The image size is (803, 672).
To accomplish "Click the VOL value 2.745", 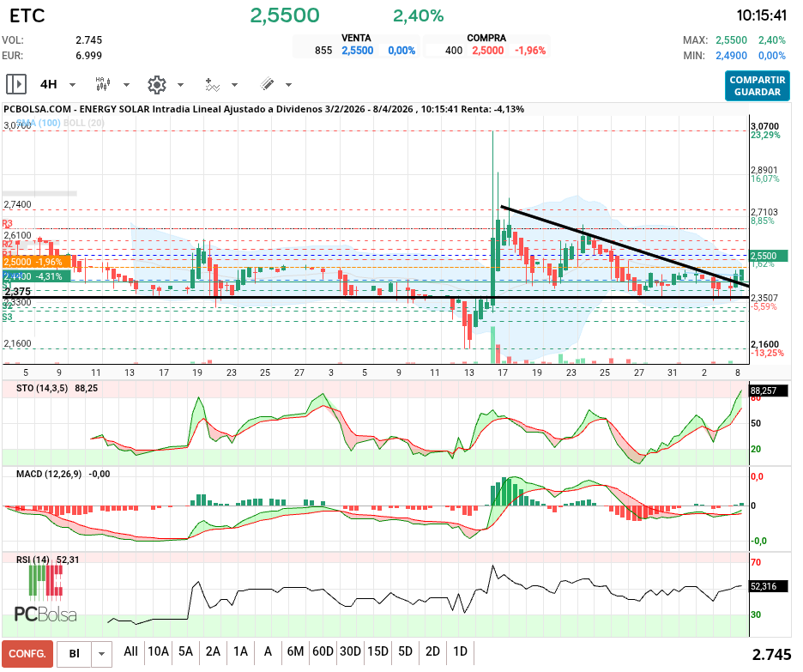I will coord(88,40).
